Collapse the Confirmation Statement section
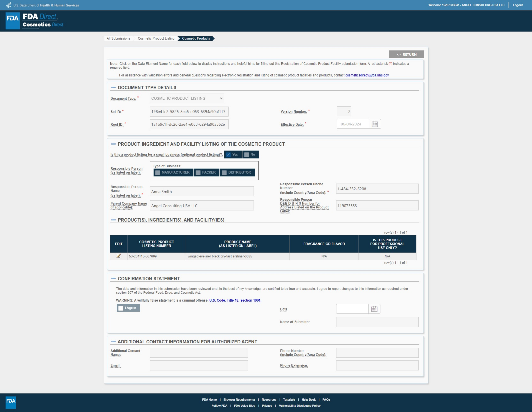The height and width of the screenshot is (412, 532). point(113,278)
